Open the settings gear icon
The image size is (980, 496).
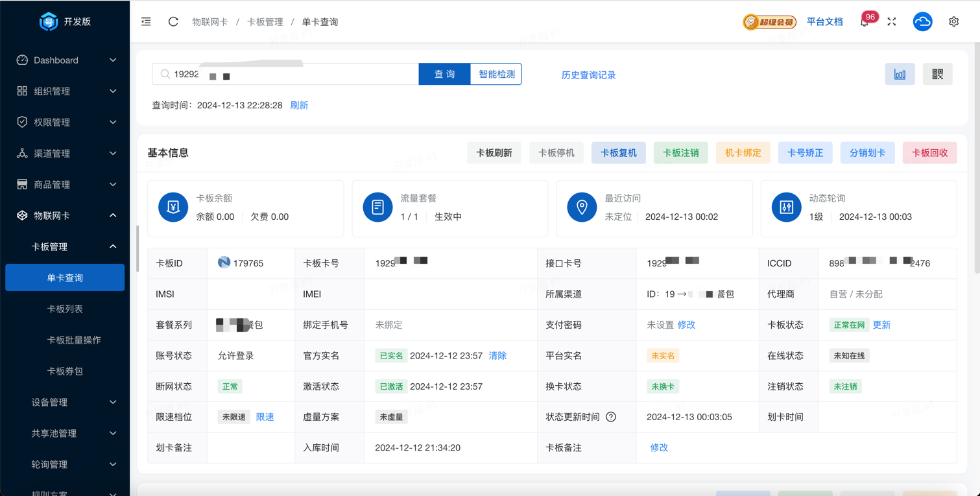953,22
